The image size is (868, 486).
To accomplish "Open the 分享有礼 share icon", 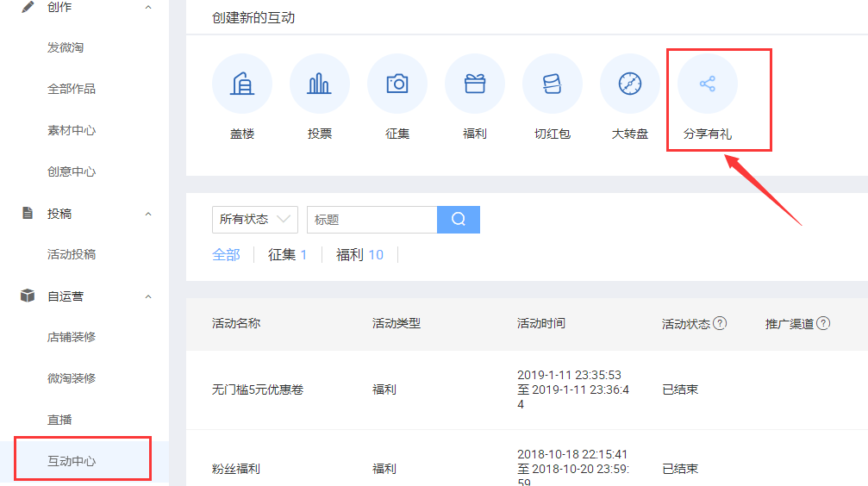I will 707,84.
